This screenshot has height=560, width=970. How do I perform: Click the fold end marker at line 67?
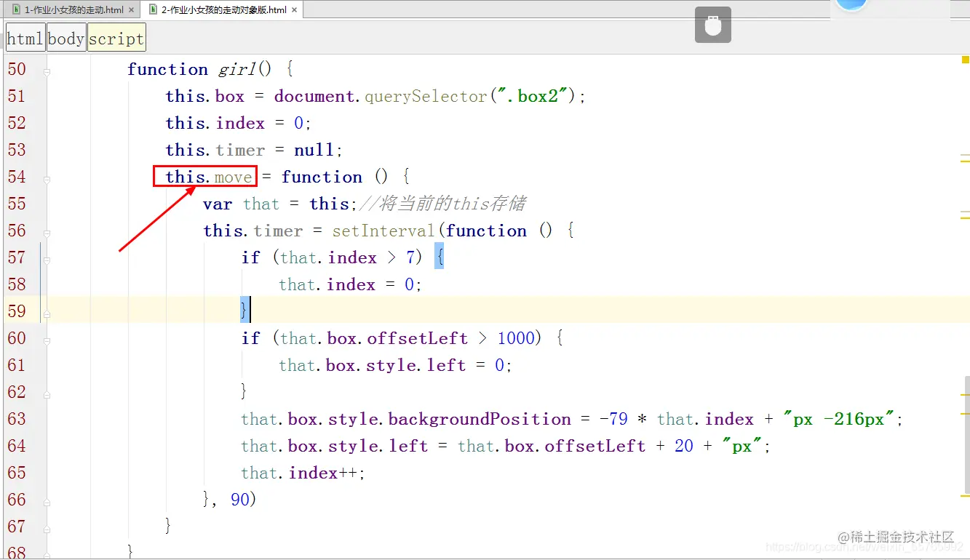pyautogui.click(x=47, y=529)
